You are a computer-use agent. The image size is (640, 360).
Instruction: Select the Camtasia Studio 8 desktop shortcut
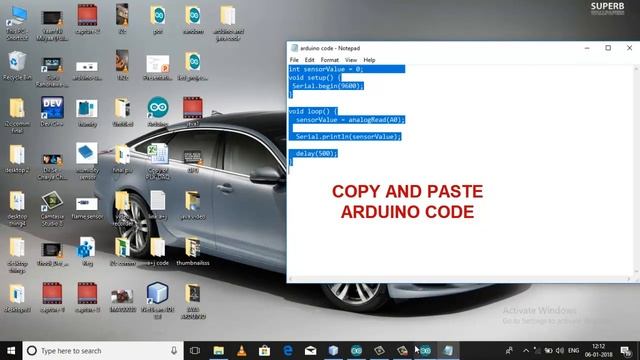(x=52, y=208)
